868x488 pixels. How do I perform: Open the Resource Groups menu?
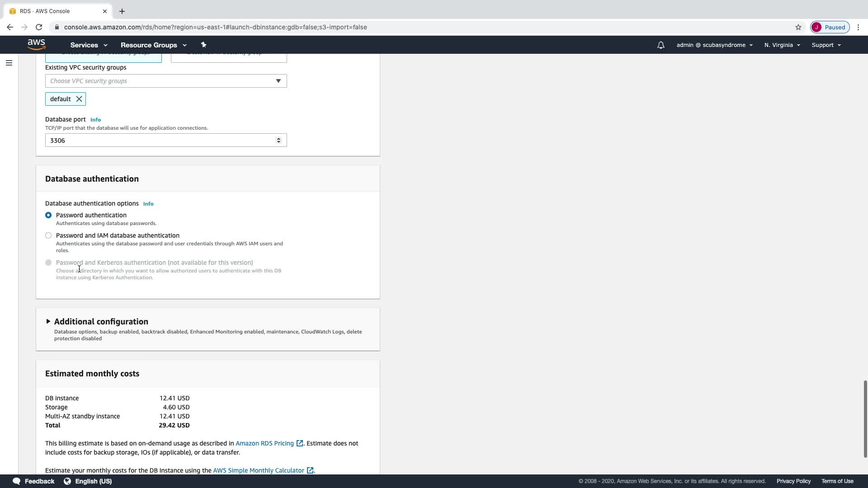(x=153, y=45)
